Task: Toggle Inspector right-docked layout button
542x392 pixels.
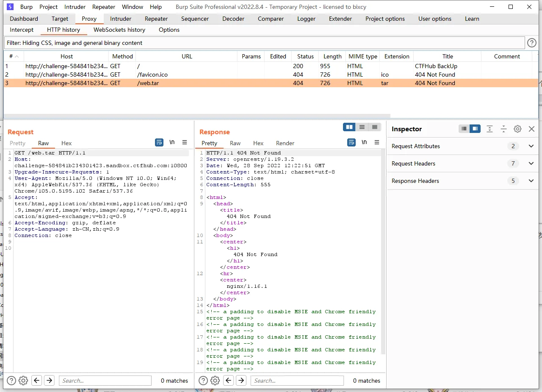Action: [475, 129]
